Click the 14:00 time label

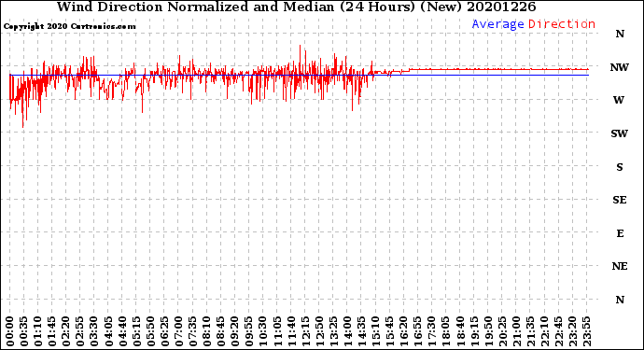pos(346,331)
